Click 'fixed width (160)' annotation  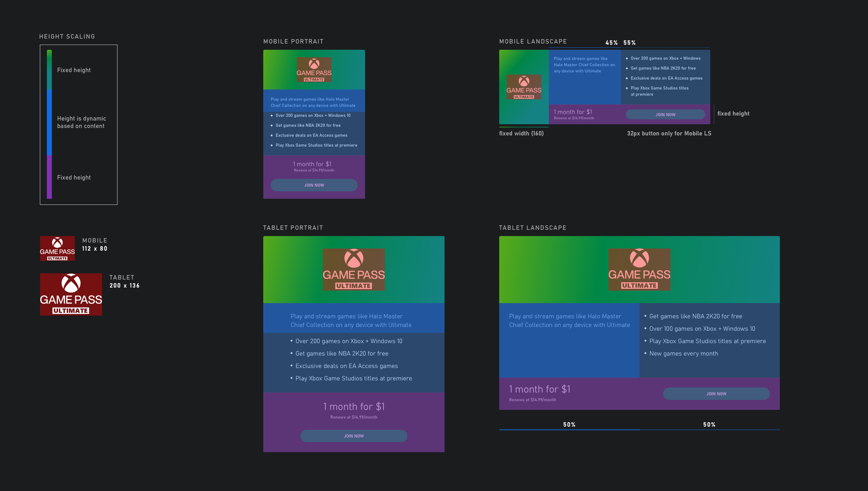click(521, 133)
